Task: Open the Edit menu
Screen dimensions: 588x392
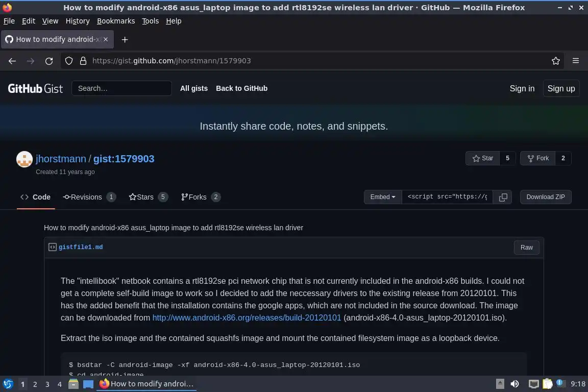Action: 29,21
